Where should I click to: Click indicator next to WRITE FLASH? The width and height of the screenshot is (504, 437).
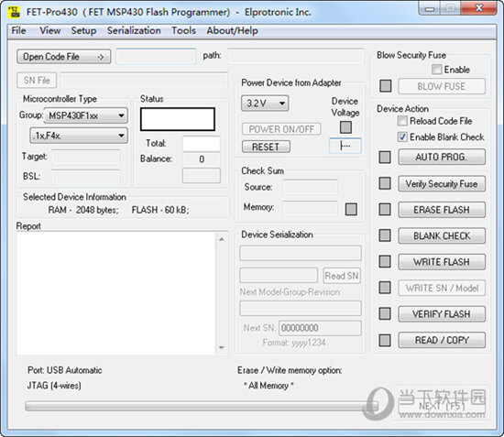pyautogui.click(x=385, y=261)
